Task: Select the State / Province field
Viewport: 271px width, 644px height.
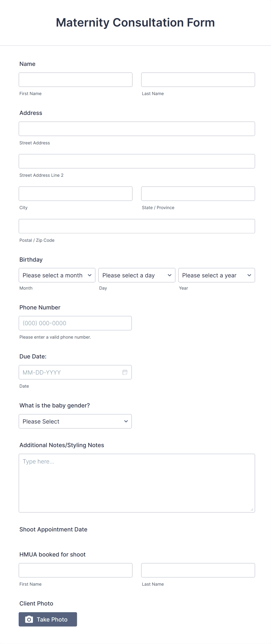Action: (x=198, y=193)
